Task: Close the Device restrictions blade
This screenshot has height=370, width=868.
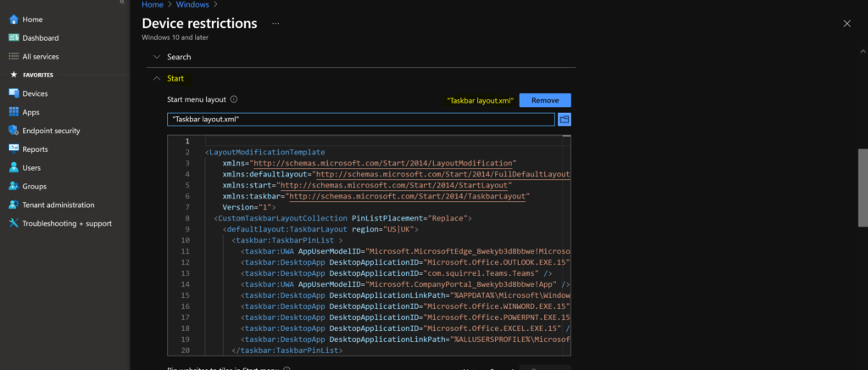Action: tap(847, 23)
